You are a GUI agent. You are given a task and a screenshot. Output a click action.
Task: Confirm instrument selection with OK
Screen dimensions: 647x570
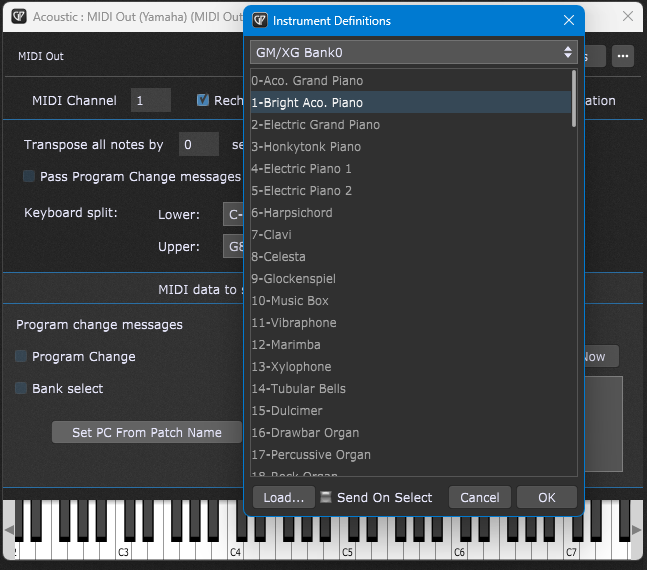(547, 497)
